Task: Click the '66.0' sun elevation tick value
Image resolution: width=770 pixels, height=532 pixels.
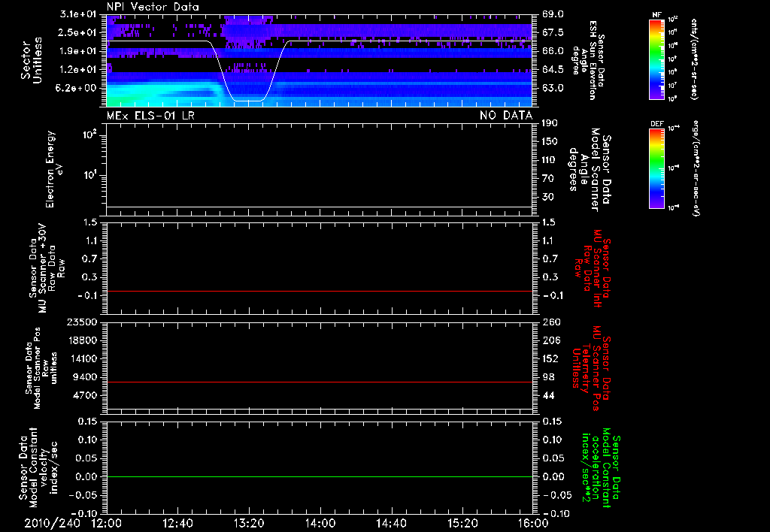Action: click(553, 51)
